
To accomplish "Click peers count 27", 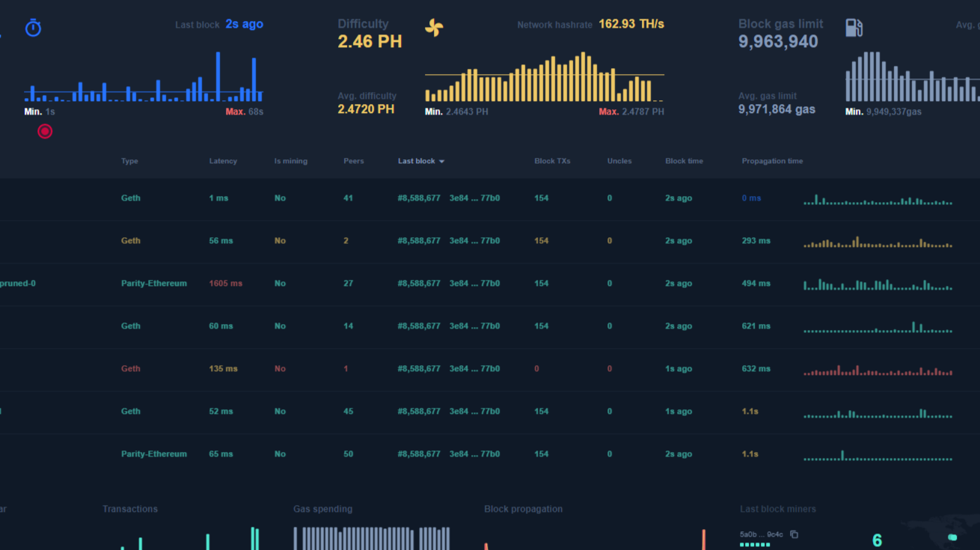I will (x=348, y=284).
